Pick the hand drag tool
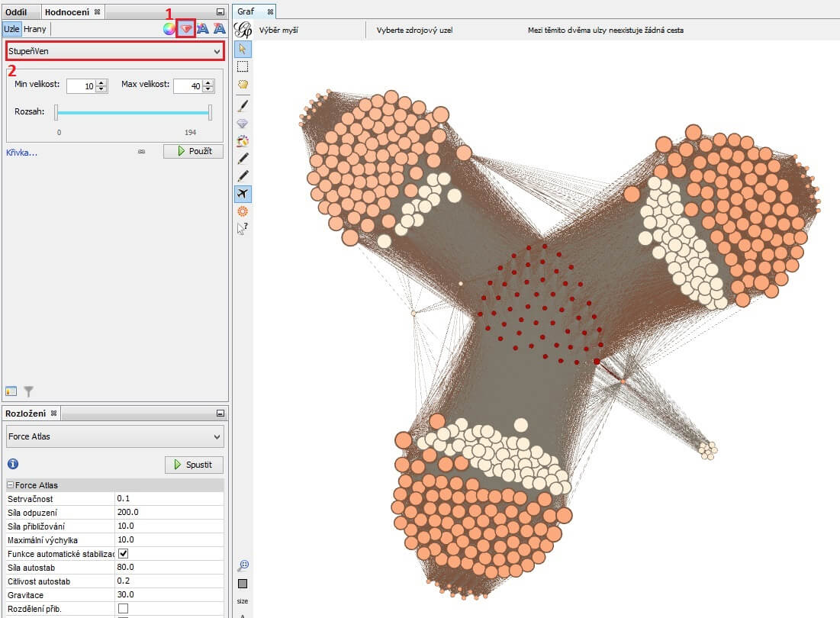Image resolution: width=840 pixels, height=618 pixels. [x=243, y=85]
